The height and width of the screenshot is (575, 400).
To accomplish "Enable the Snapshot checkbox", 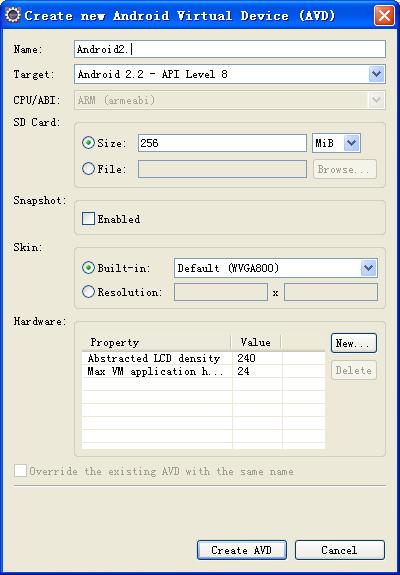I will coord(88,219).
